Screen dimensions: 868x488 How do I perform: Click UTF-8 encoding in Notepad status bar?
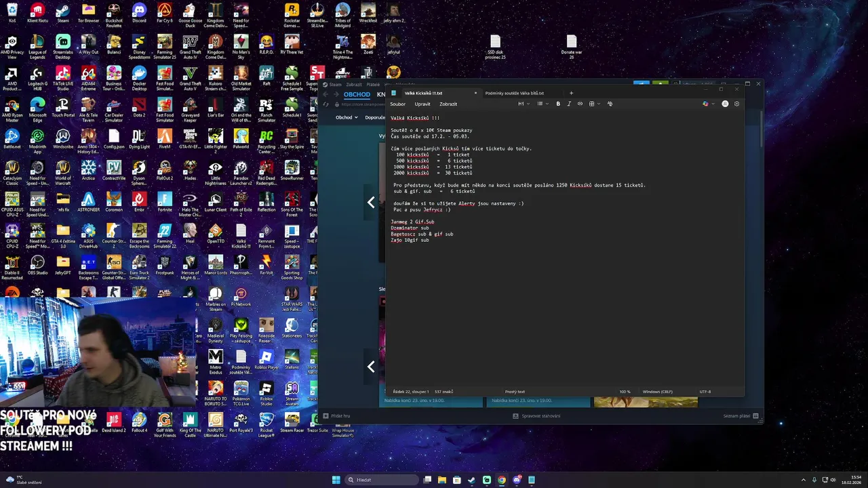point(705,392)
